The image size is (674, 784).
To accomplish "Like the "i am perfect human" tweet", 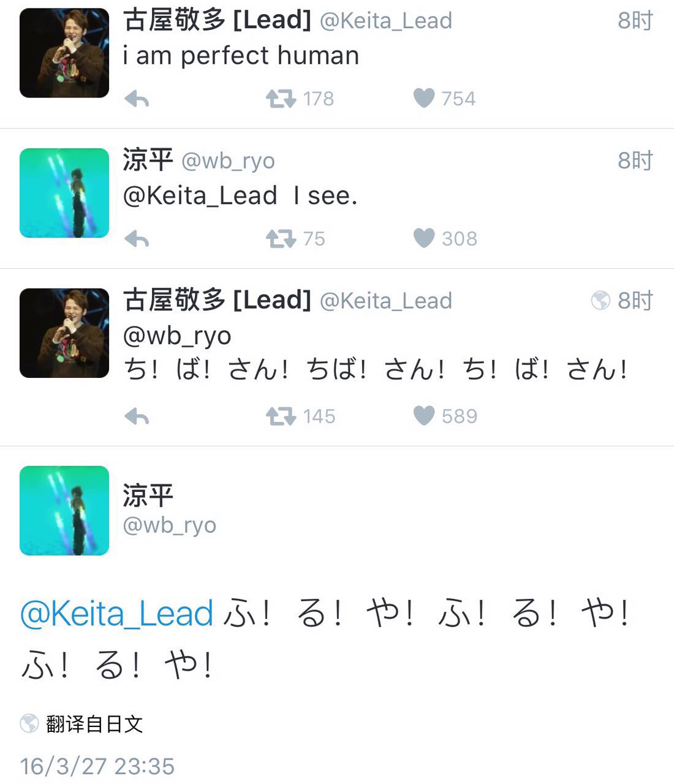I will [424, 98].
